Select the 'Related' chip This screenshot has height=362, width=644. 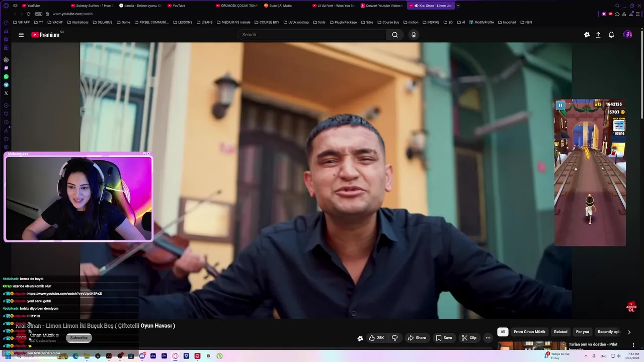click(x=560, y=332)
